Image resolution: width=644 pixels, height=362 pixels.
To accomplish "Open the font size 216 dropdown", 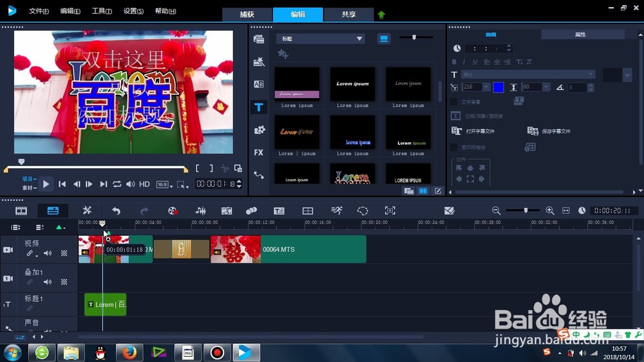I will click(486, 87).
